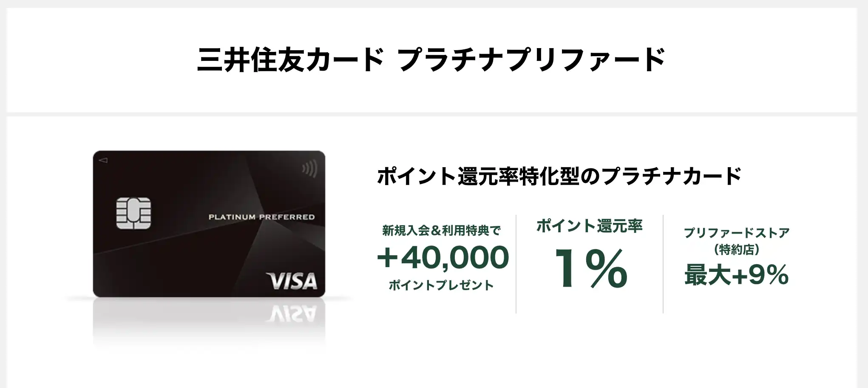Click the VISA logo on the card
Viewport: 868px width, 388px height.
click(292, 281)
